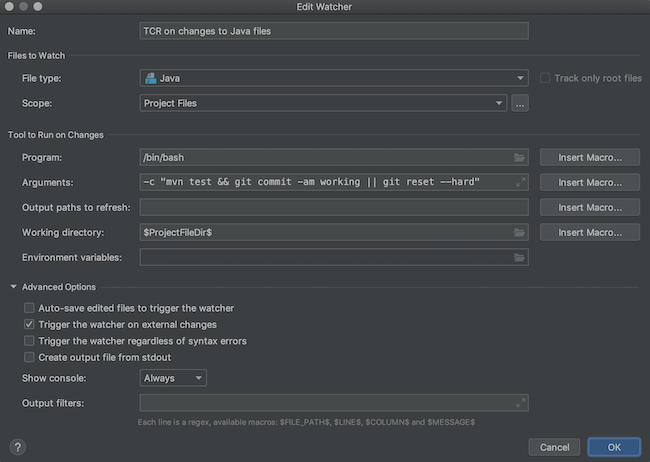Click the Java file type icon
This screenshot has width=650, height=462.
point(151,78)
